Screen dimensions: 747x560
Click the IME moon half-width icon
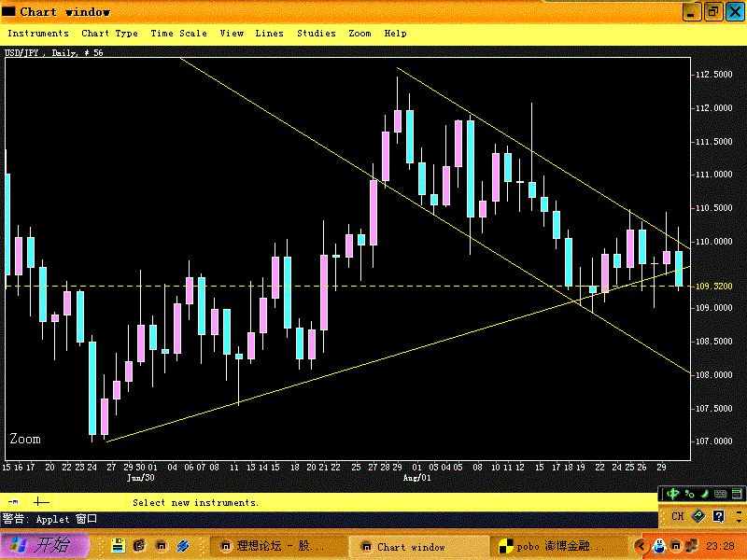tap(705, 494)
